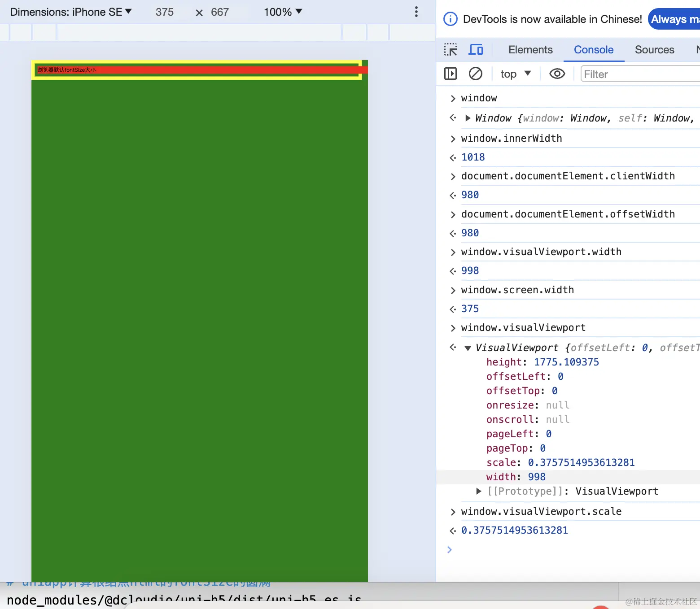Open the Sources tab
The image size is (700, 609).
654,50
